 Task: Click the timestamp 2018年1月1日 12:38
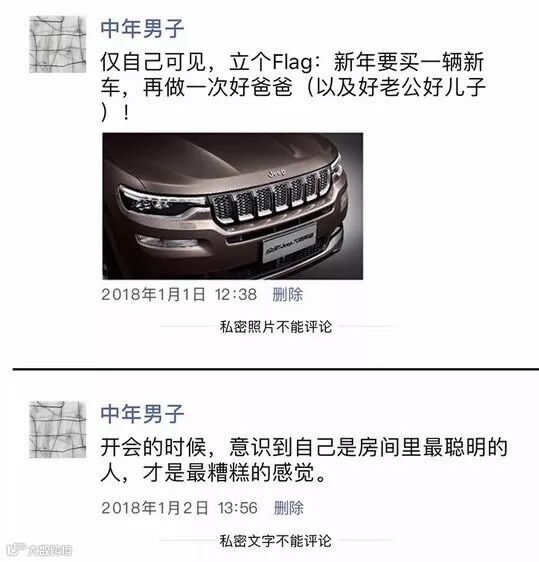179,295
